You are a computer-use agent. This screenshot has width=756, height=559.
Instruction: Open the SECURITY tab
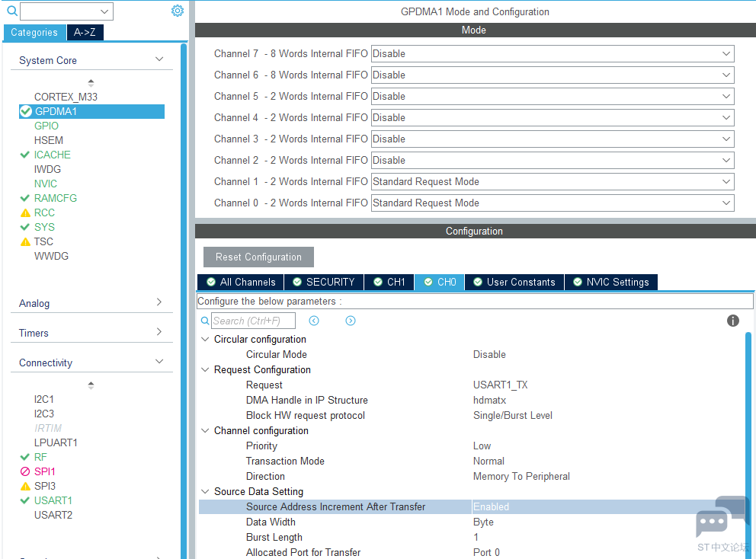[x=324, y=282]
